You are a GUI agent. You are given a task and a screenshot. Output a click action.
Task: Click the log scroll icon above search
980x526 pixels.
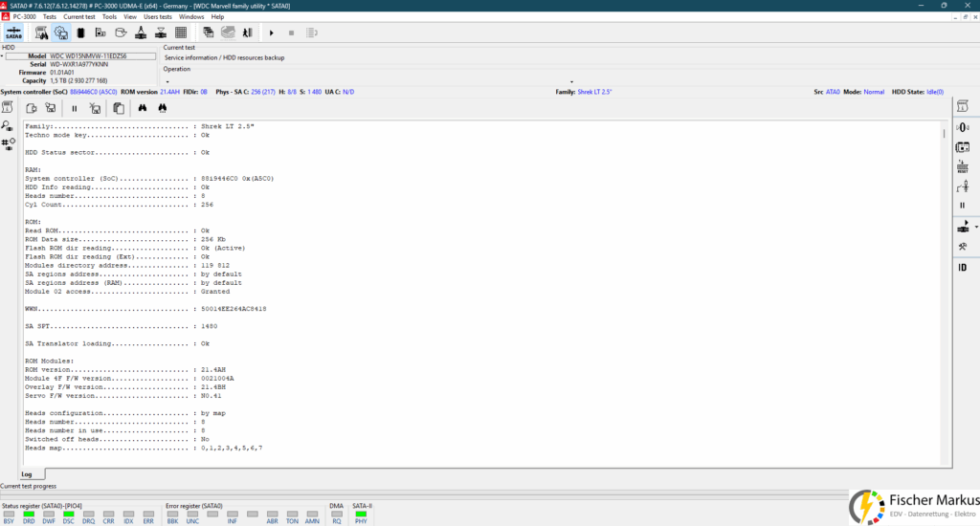click(8, 107)
